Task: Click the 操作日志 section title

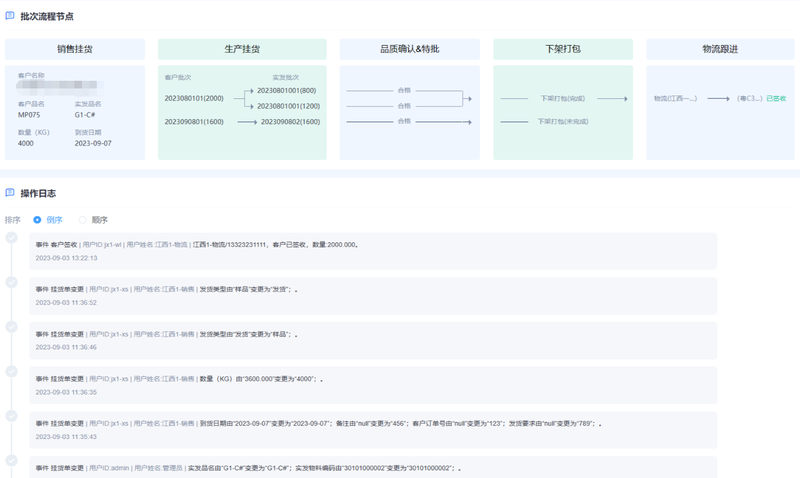Action: (38, 193)
